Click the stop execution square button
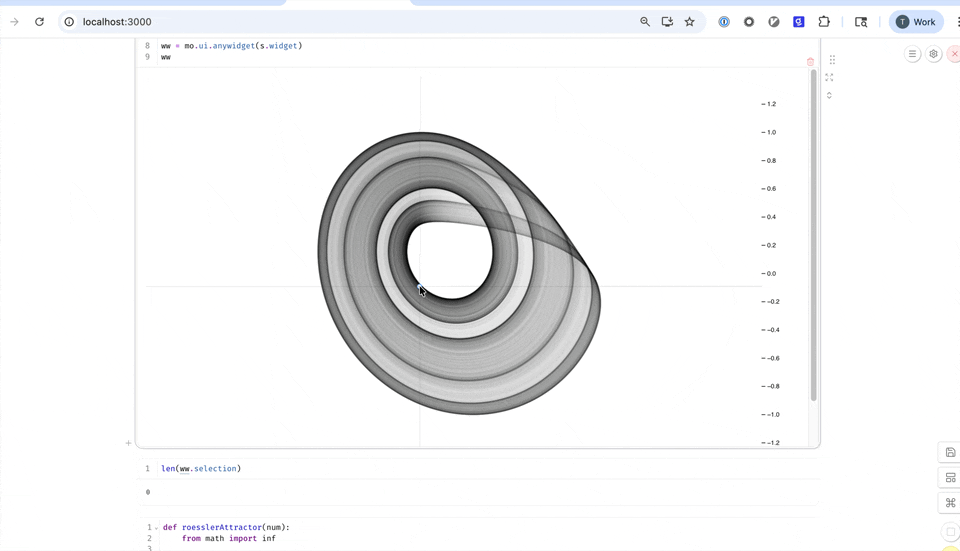 950,531
